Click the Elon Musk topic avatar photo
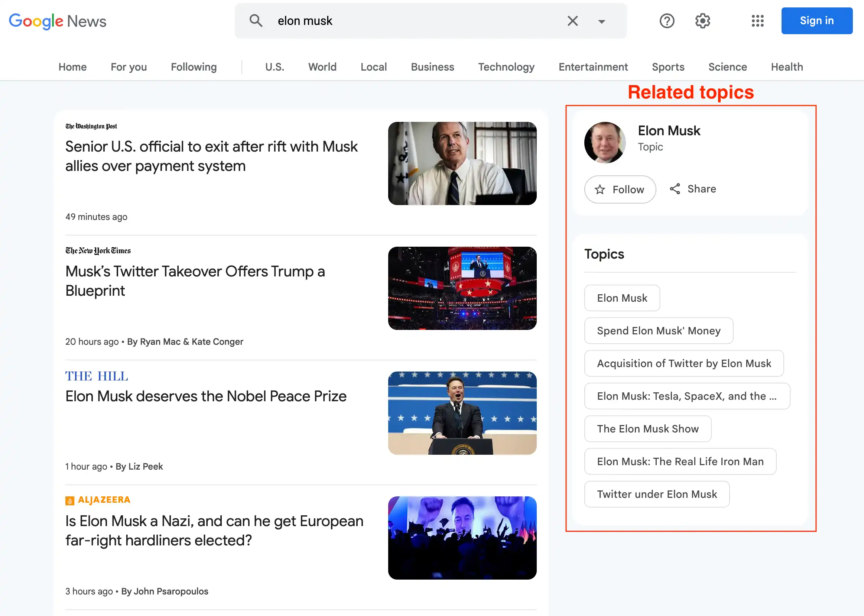The height and width of the screenshot is (616, 864). (x=605, y=143)
